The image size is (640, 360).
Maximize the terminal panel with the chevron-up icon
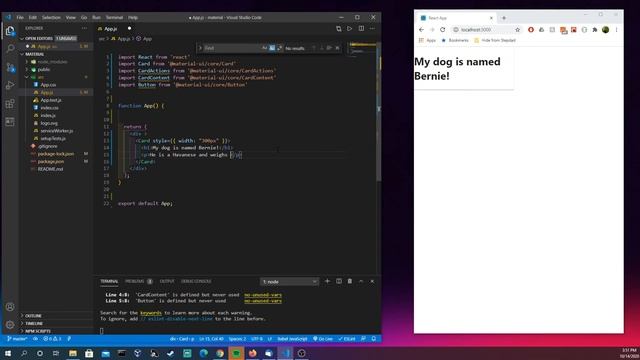tap(361, 281)
